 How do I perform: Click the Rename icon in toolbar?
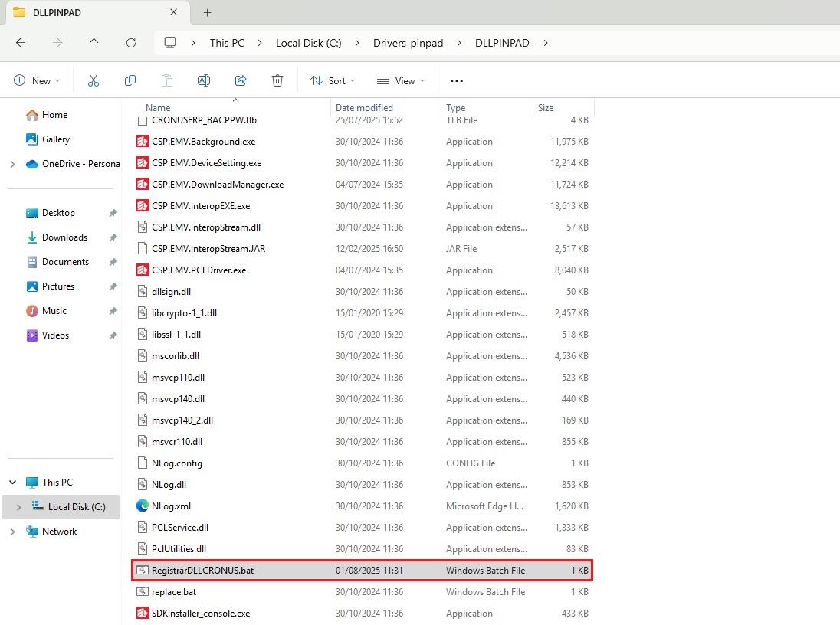click(204, 80)
